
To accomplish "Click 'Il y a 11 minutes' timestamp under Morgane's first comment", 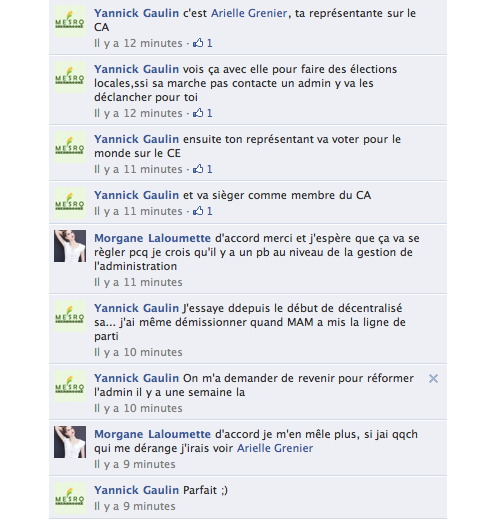I will [138, 282].
